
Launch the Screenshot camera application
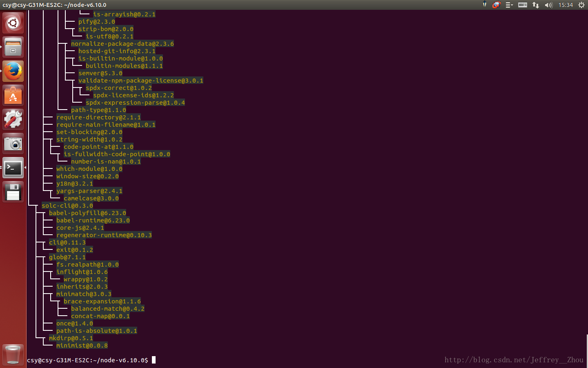click(13, 144)
